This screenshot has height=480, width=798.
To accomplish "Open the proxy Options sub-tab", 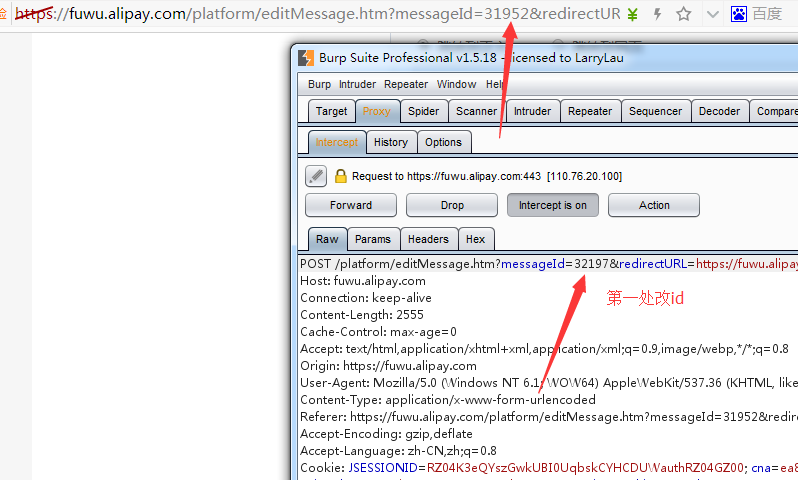I will click(x=443, y=143).
